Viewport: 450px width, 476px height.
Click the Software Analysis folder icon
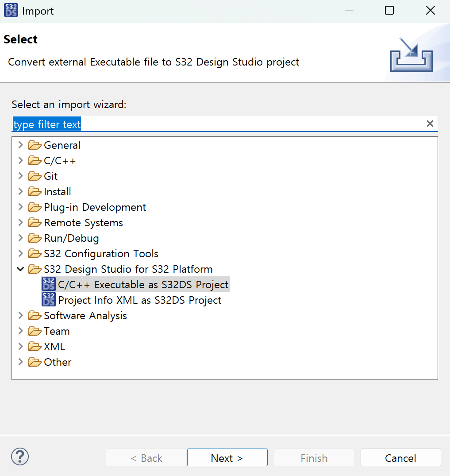[35, 315]
